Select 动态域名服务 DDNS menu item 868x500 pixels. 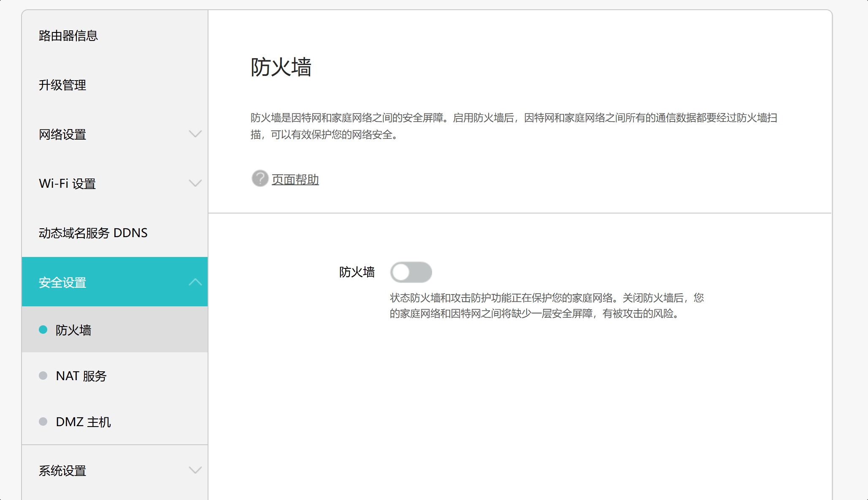coord(93,233)
